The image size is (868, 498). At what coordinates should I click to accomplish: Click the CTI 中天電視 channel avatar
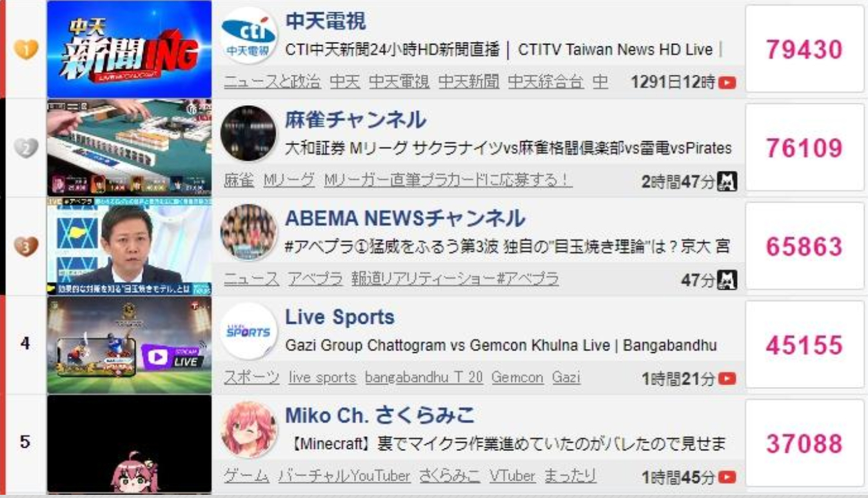[x=249, y=35]
